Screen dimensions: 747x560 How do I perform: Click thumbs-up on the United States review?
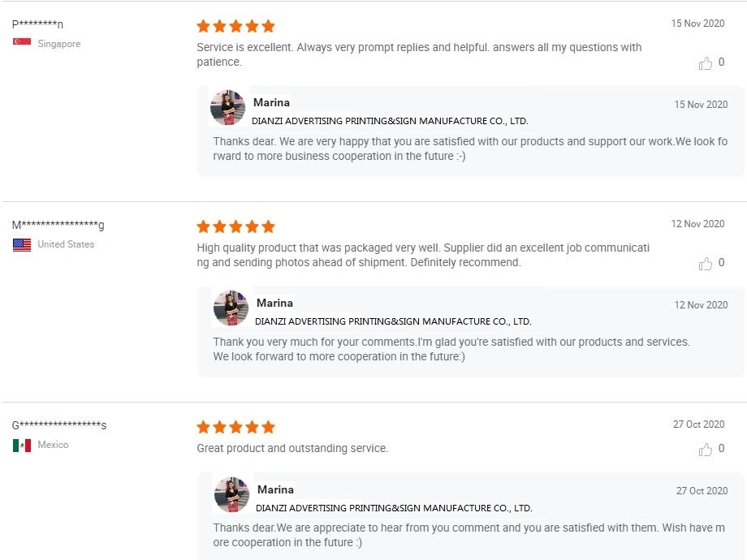[706, 264]
